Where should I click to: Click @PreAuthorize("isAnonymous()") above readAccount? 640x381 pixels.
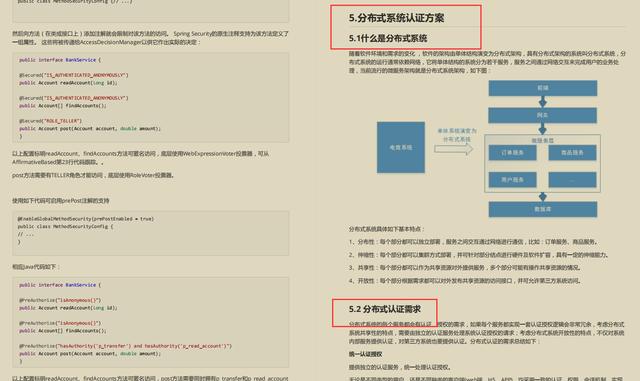click(x=60, y=300)
